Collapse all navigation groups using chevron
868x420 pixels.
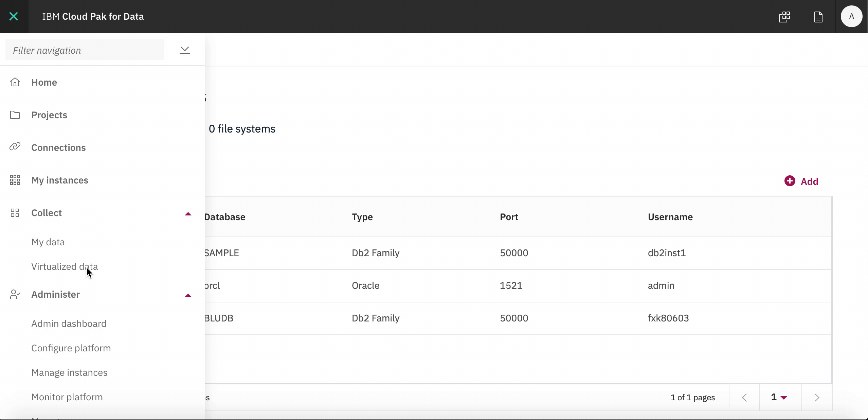click(x=185, y=50)
